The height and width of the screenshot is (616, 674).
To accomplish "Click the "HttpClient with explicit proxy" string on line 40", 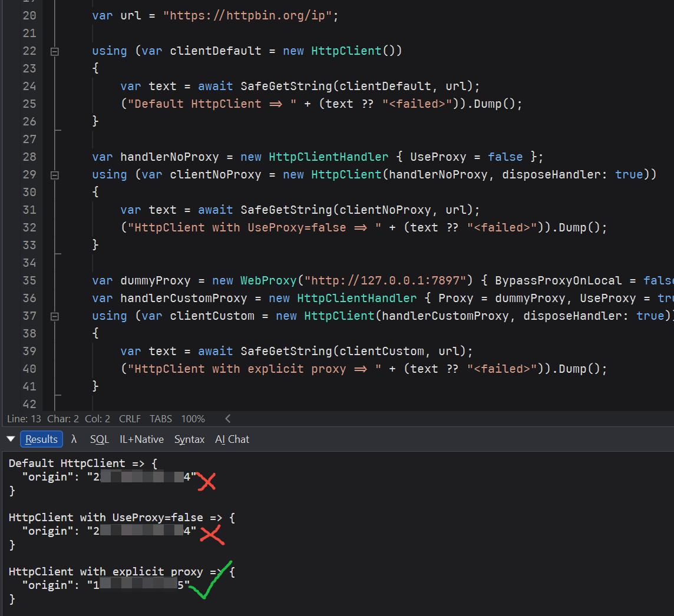I will (255, 369).
